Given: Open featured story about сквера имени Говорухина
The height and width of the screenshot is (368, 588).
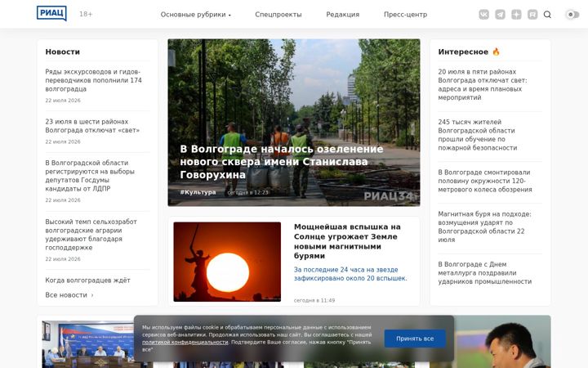Looking at the screenshot, I should (x=282, y=162).
